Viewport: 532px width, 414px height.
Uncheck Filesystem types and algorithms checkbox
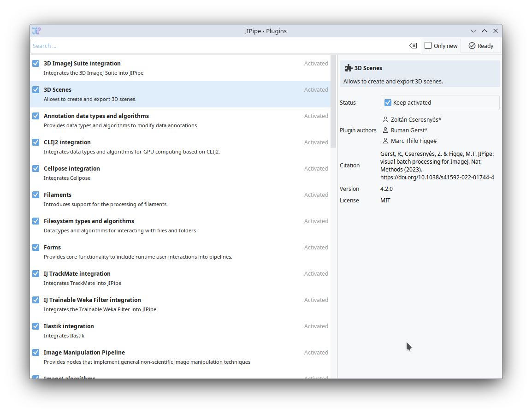click(35, 221)
